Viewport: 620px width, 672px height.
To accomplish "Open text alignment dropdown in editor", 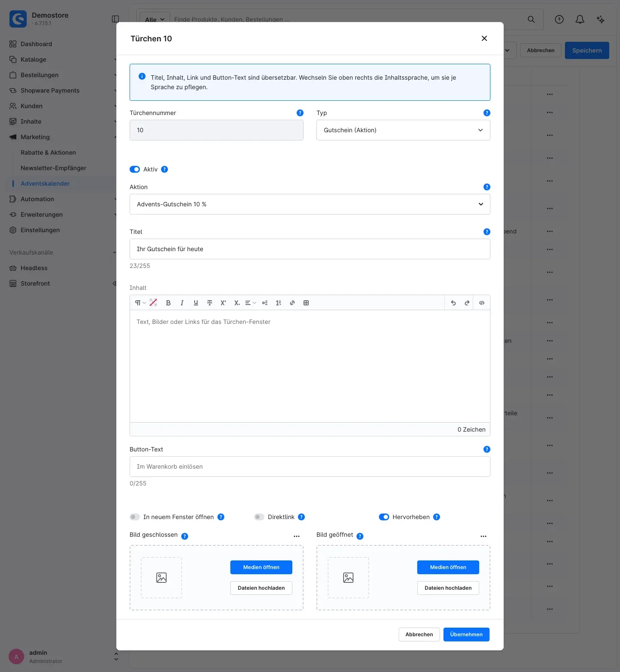I will (x=251, y=303).
